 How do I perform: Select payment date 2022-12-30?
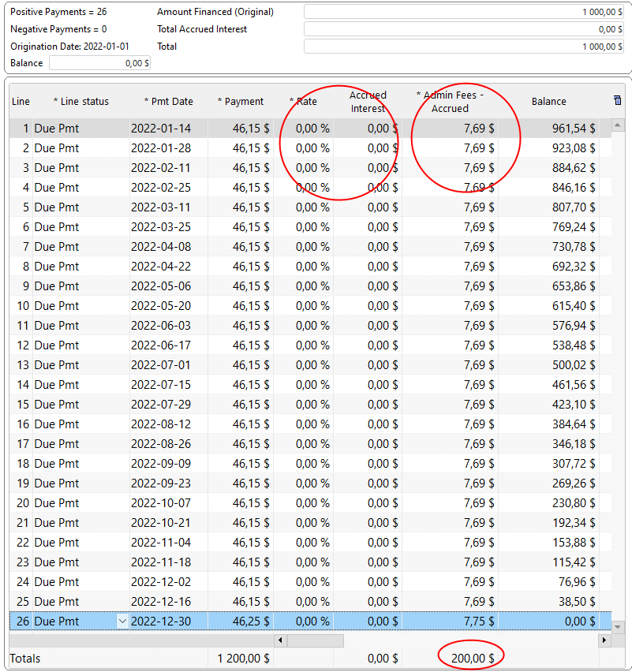coord(161,622)
